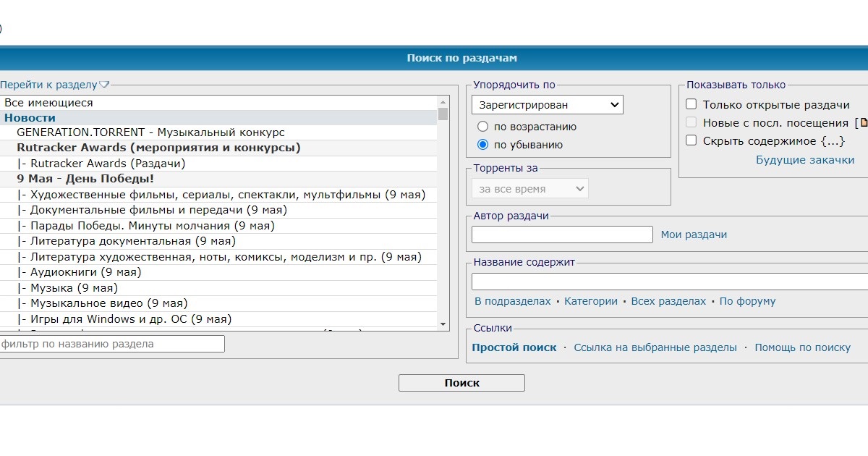868x456 pixels.
Task: Select по возрастанию sort order
Action: click(483, 127)
